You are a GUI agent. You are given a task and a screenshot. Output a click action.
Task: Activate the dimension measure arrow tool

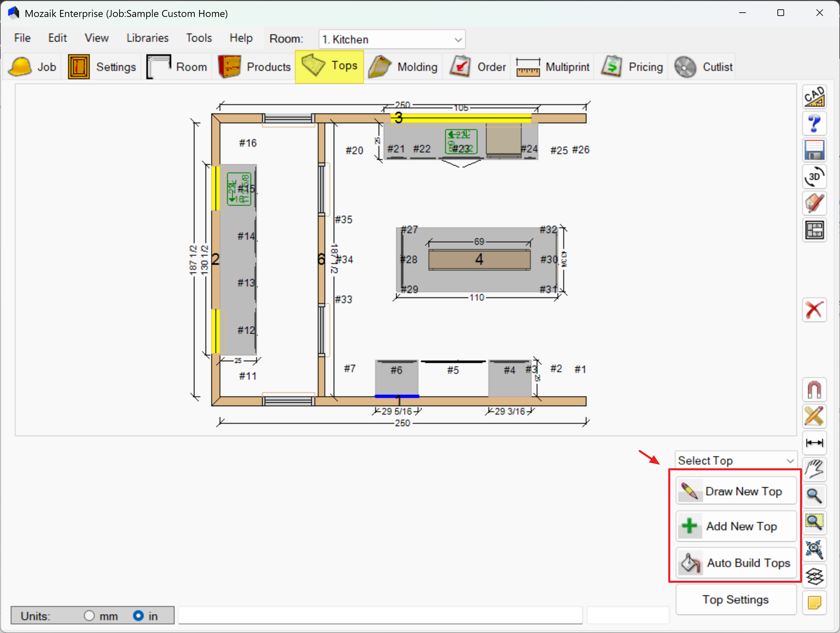[814, 443]
